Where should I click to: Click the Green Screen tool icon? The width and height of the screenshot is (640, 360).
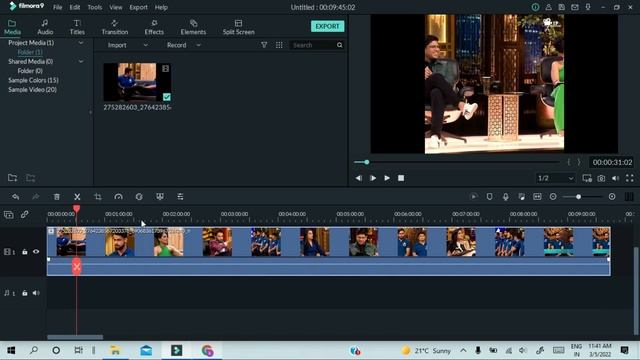pos(160,197)
